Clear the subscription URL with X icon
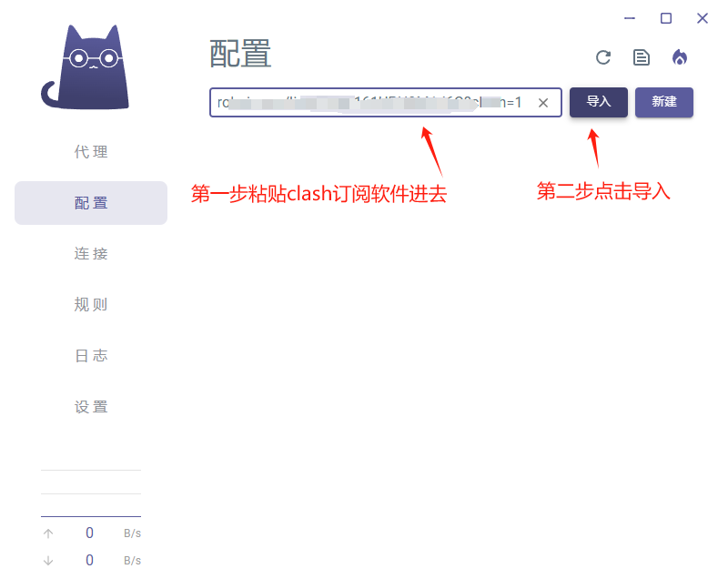The image size is (728, 579). [x=543, y=103]
